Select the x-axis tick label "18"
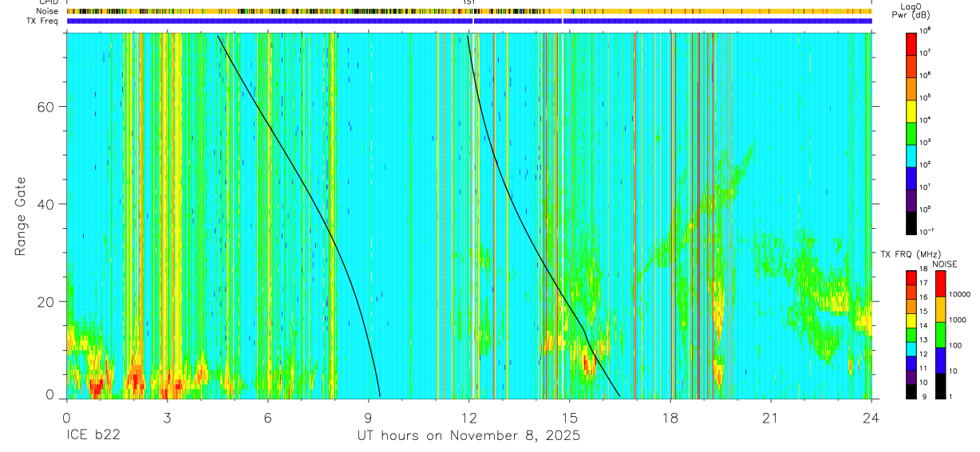The width and height of the screenshot is (980, 452). click(x=670, y=418)
